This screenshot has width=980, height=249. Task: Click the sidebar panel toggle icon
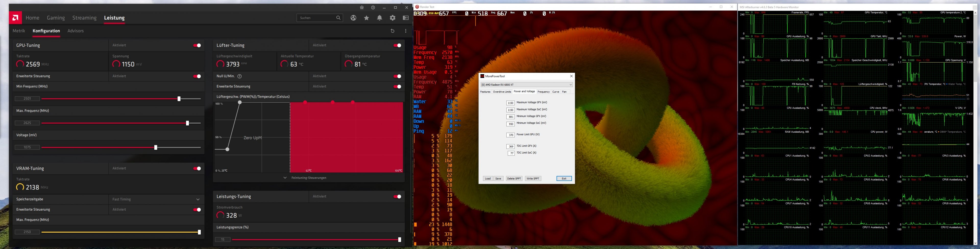point(406,18)
